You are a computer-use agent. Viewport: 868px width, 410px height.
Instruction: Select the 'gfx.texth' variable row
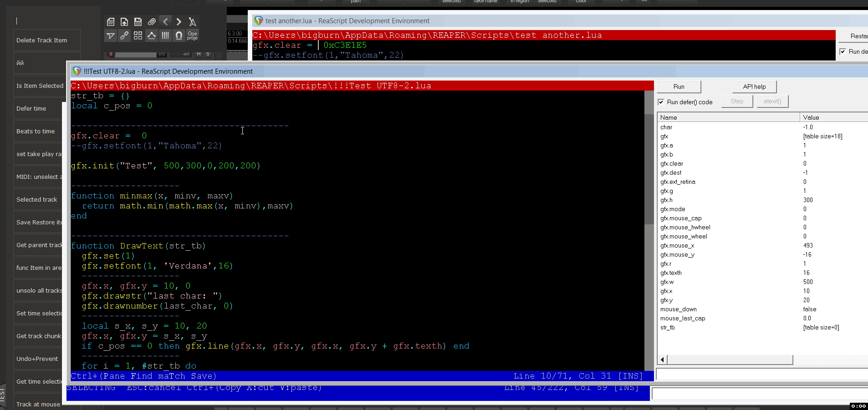[762, 273]
